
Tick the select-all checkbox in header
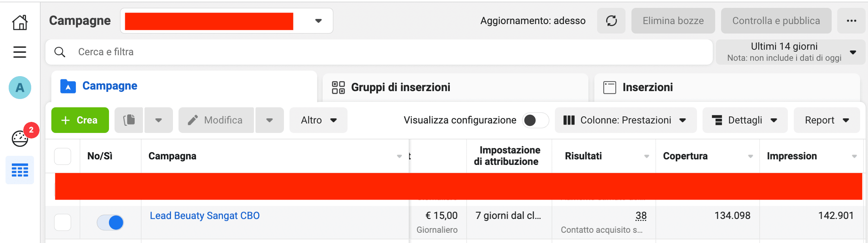[x=62, y=156]
